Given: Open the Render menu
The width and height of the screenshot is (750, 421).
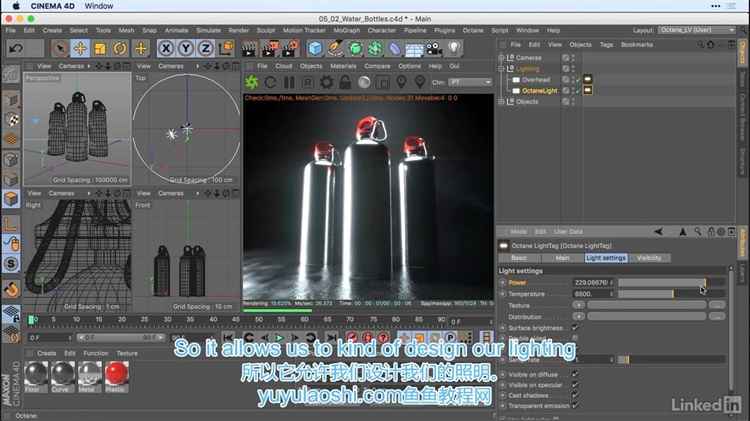Looking at the screenshot, I should [238, 30].
